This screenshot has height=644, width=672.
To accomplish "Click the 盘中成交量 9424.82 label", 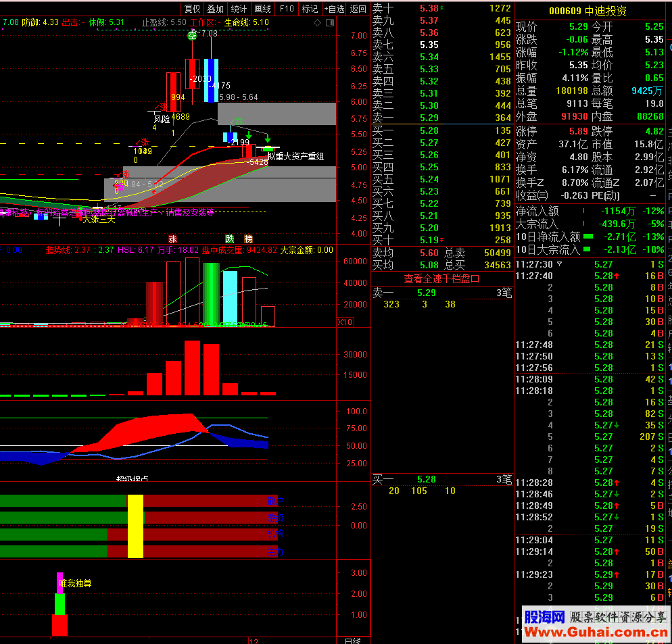I will (x=239, y=250).
